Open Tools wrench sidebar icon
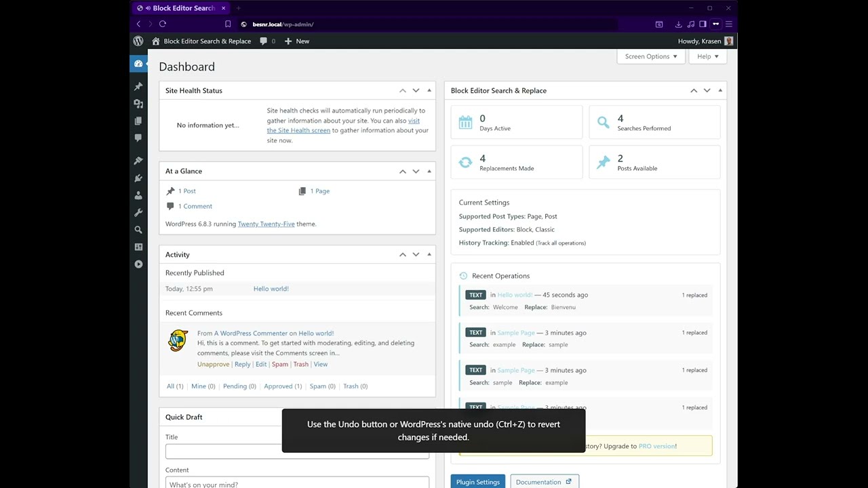Viewport: 868px width, 488px height. click(x=138, y=213)
